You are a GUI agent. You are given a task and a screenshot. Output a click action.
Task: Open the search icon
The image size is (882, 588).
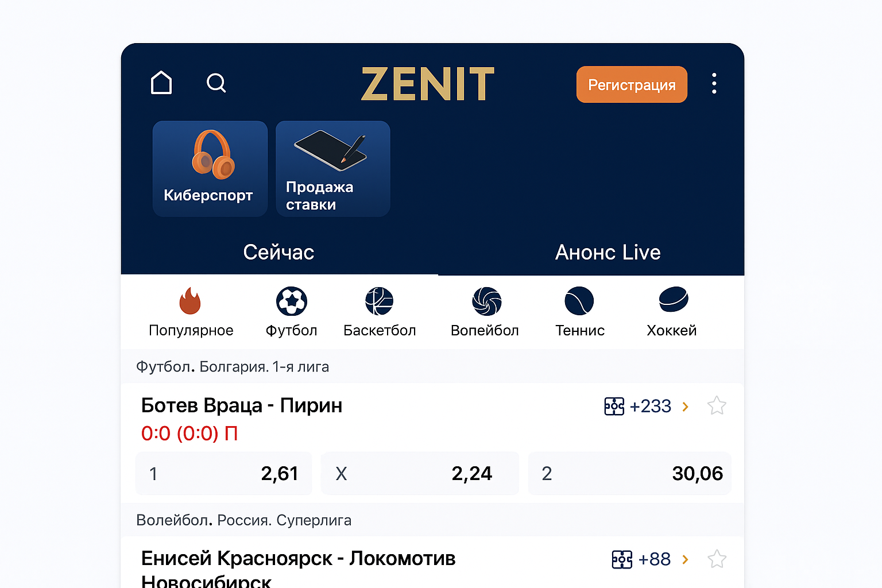(216, 83)
